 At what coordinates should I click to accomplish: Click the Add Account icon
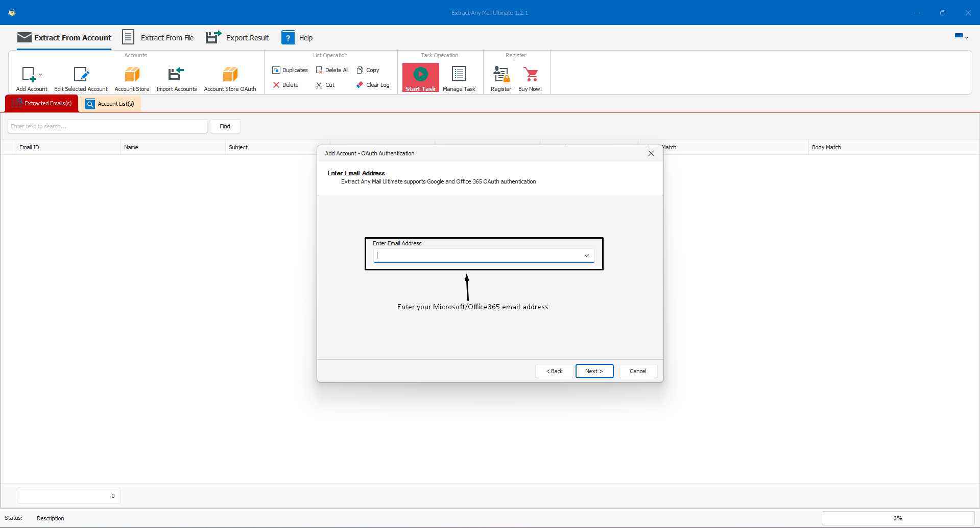(29, 75)
